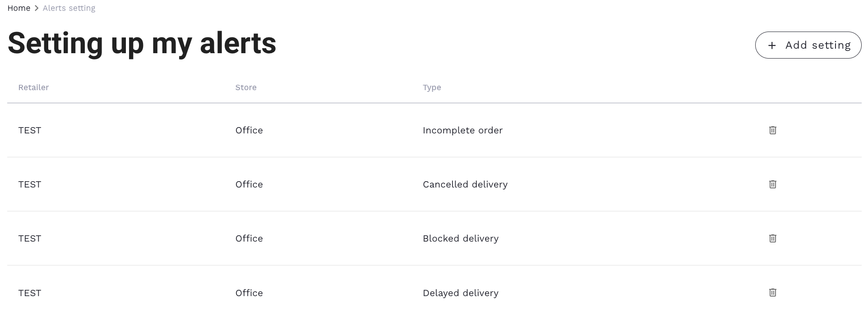Click the Add setting button
Screen dimensions: 868x320
(x=808, y=45)
